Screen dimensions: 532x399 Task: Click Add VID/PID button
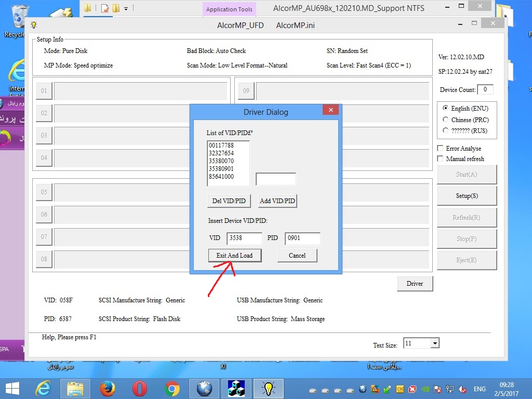[x=277, y=201]
